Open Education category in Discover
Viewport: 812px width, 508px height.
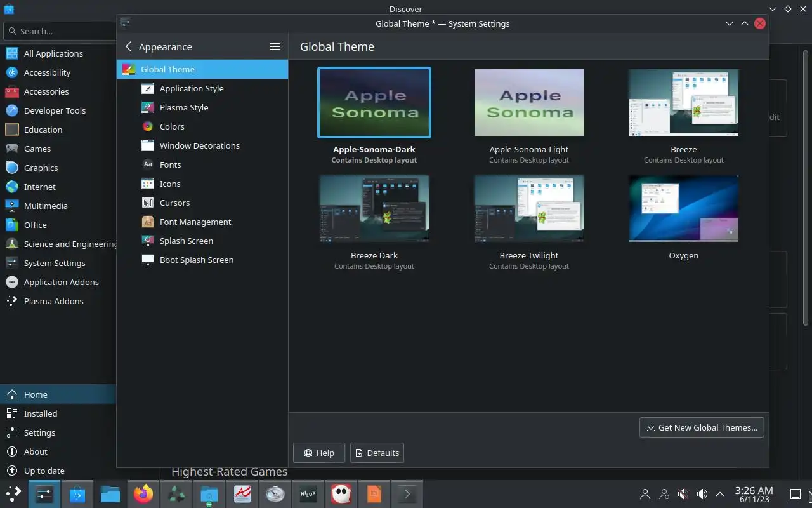pyautogui.click(x=58, y=130)
